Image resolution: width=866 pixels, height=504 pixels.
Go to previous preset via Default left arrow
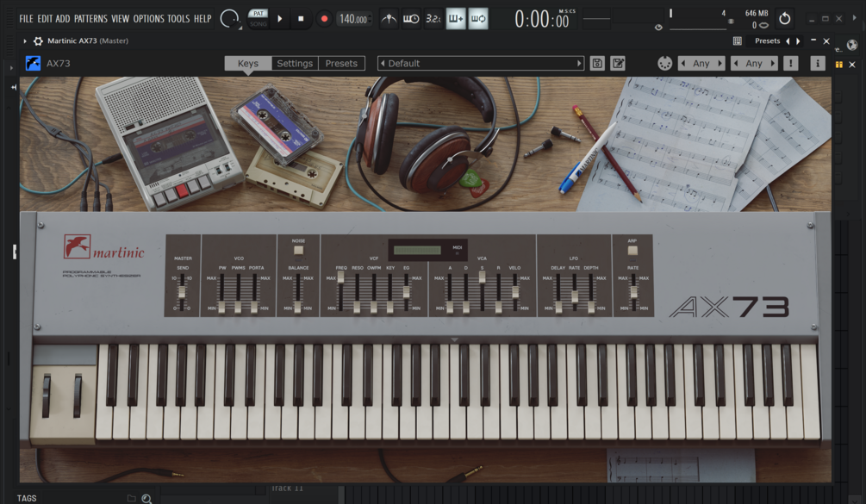click(383, 64)
